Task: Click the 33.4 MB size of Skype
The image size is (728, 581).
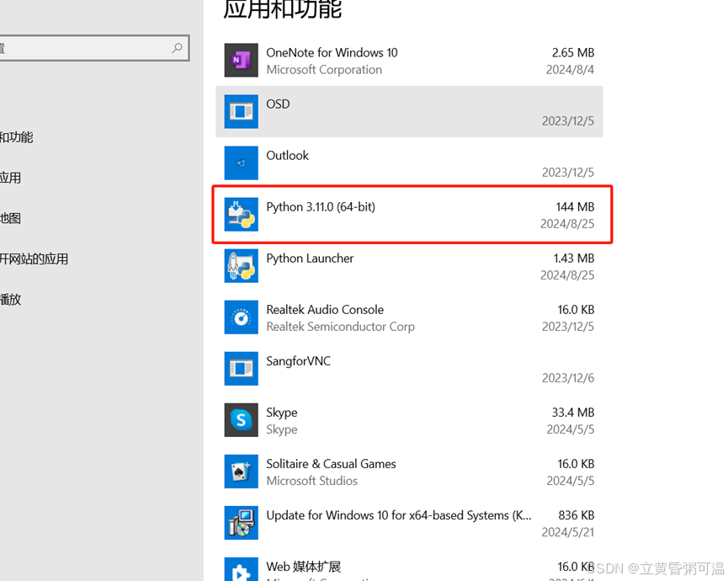Action: [x=573, y=413]
